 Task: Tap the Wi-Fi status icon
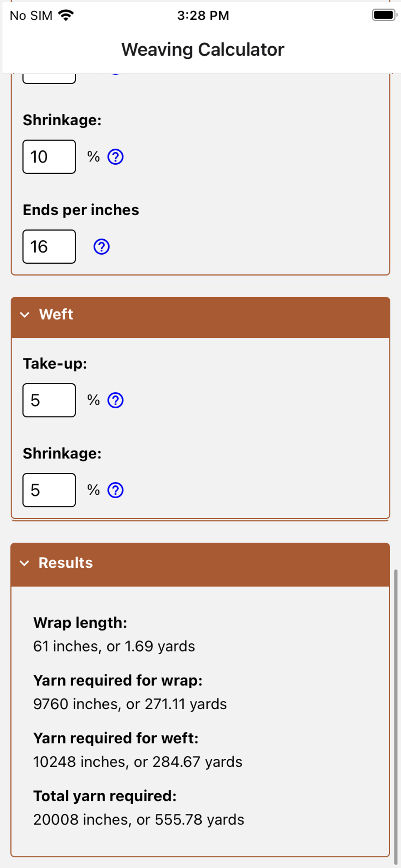pyautogui.click(x=66, y=15)
